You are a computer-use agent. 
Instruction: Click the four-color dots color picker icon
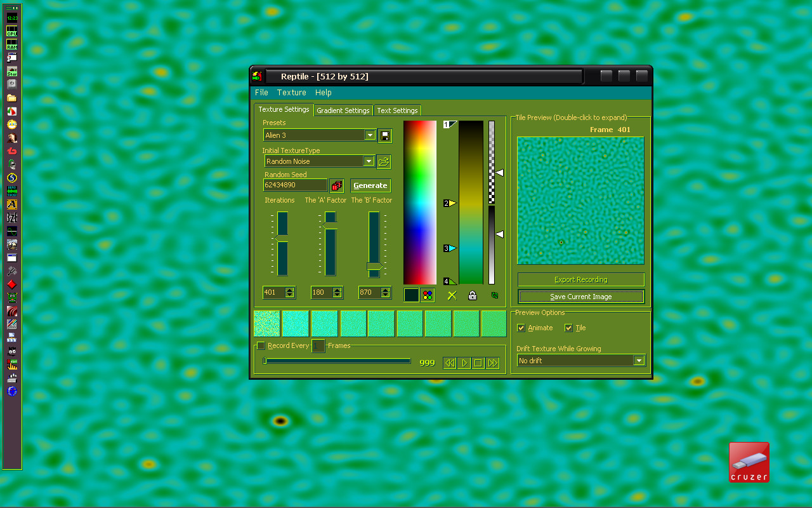click(x=428, y=295)
